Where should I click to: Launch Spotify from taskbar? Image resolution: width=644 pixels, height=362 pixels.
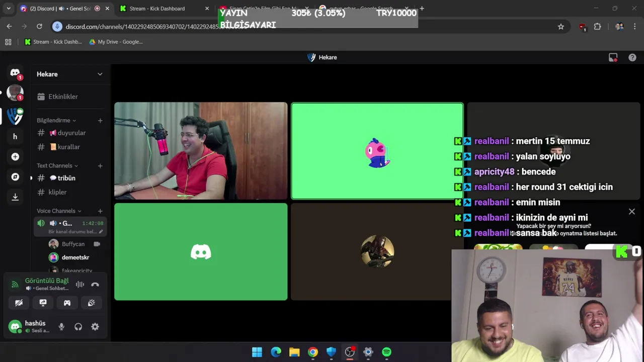(386, 352)
